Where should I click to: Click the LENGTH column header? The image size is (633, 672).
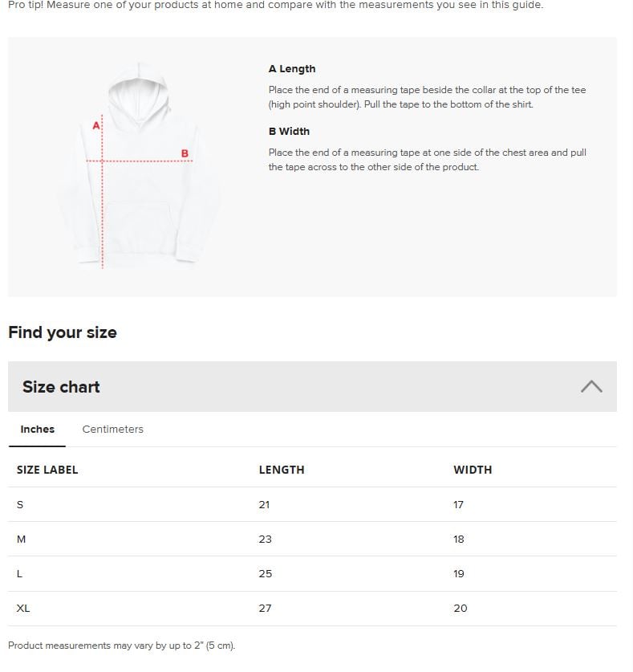282,470
